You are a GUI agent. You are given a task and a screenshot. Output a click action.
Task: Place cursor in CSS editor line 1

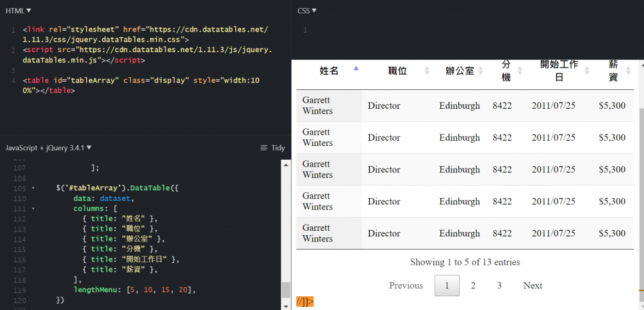click(472, 30)
